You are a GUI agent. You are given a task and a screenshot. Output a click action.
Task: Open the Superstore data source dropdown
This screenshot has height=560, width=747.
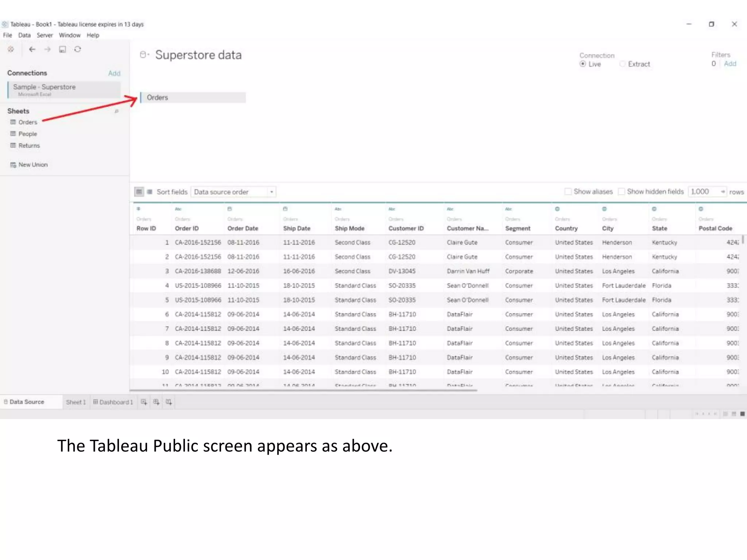tap(145, 55)
